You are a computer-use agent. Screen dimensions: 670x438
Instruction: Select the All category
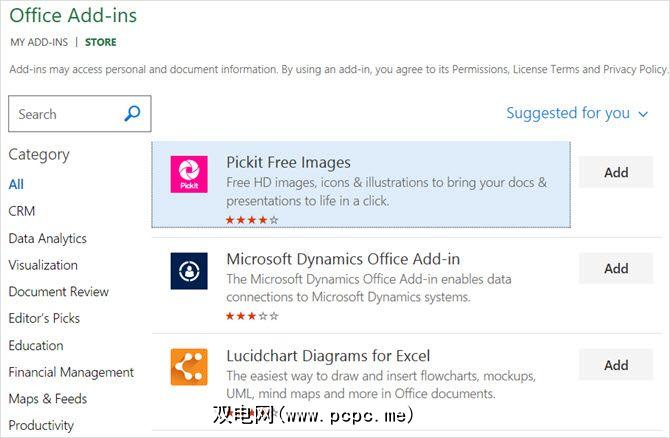pyautogui.click(x=16, y=184)
